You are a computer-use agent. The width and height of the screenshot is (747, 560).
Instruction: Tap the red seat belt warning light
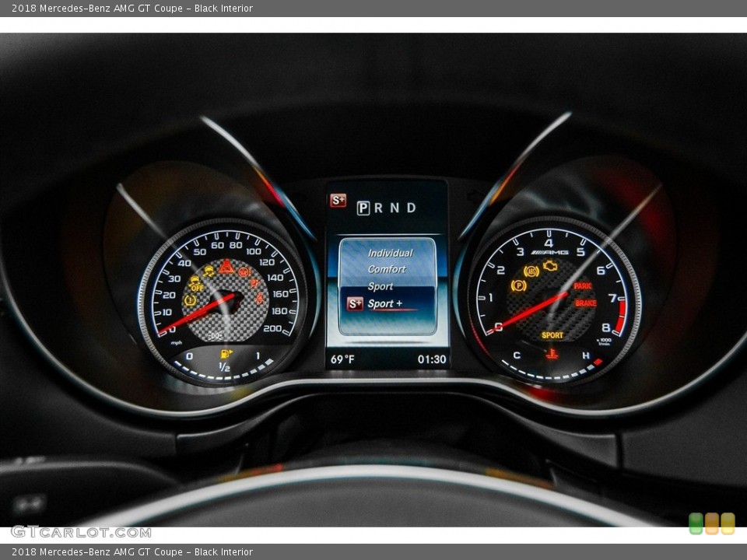(259, 299)
